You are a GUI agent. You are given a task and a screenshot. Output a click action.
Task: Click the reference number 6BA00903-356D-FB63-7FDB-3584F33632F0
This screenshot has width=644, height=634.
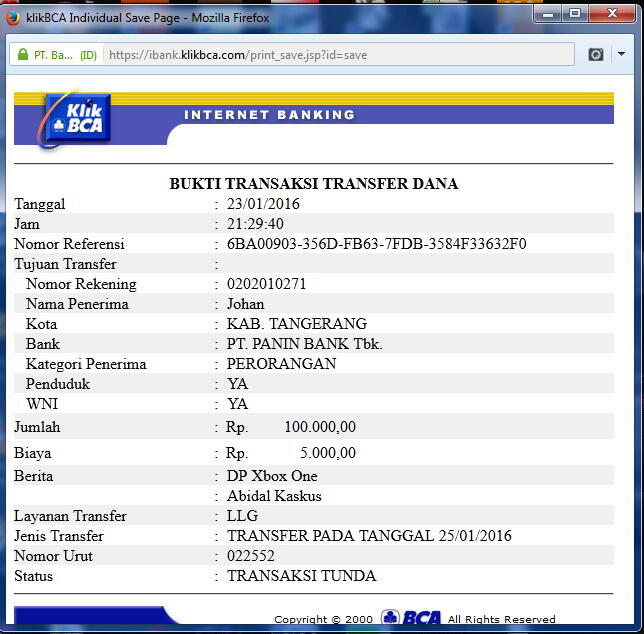[377, 244]
